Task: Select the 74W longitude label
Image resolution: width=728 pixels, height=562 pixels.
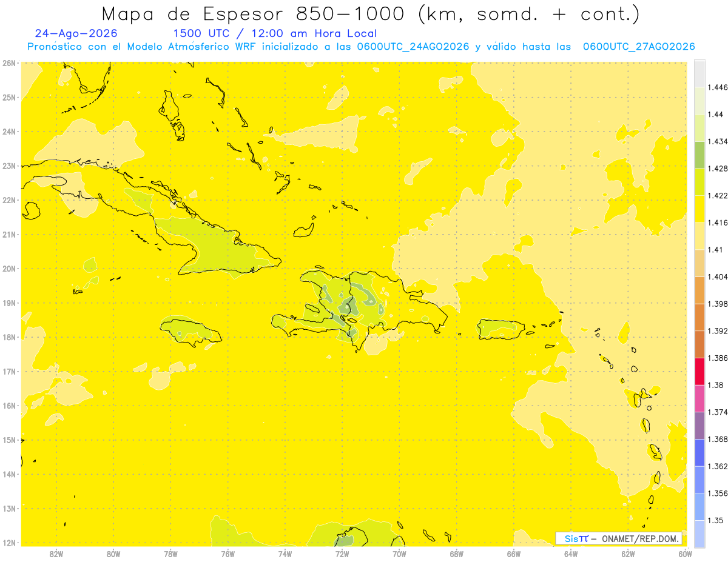Action: 285,554
